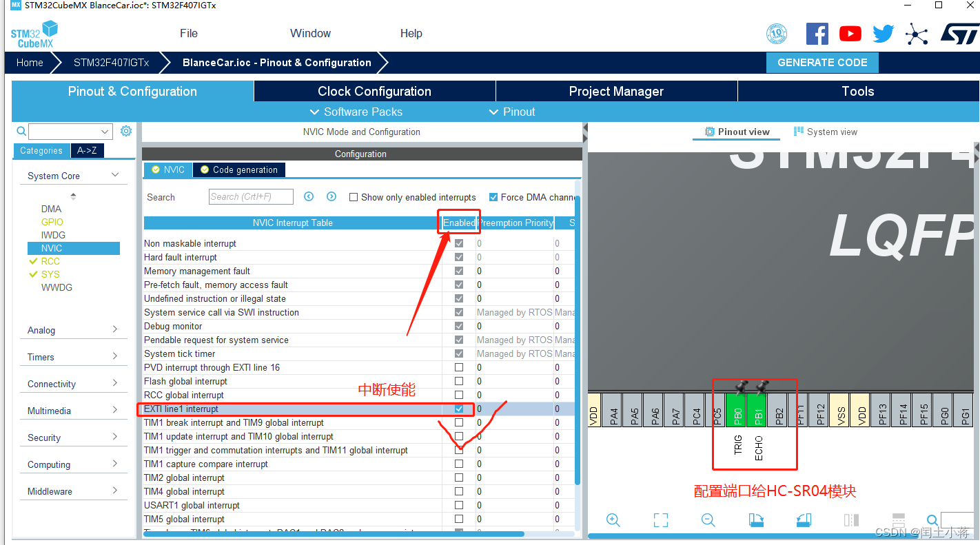Open the ST Facebook page icon
980x545 pixels.
tap(817, 34)
